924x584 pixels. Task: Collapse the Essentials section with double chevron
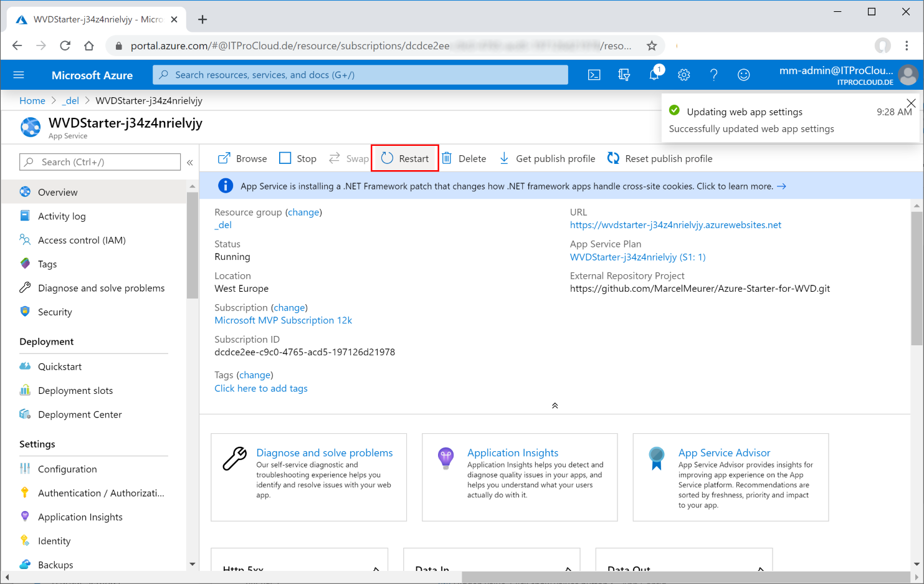pos(555,406)
